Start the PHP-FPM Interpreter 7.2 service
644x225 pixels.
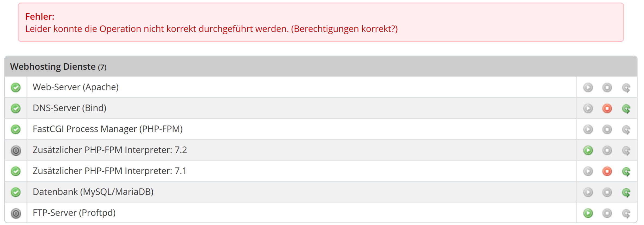[588, 150]
